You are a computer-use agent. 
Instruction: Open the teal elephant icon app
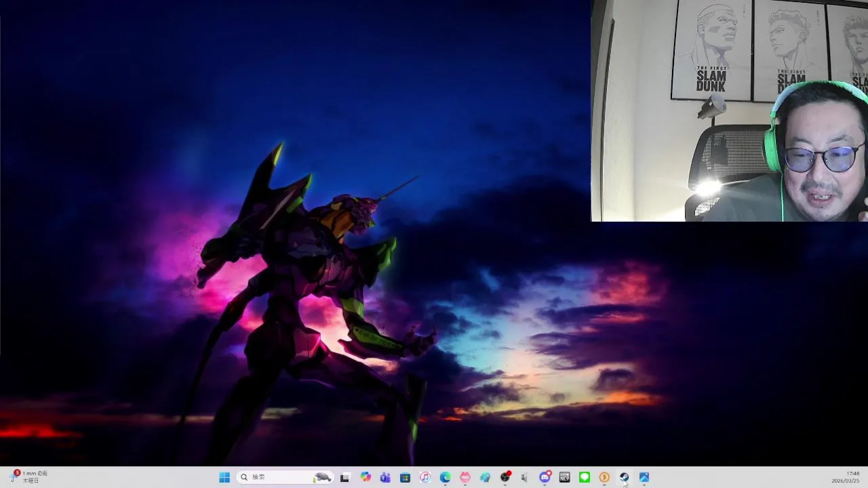[x=485, y=477]
